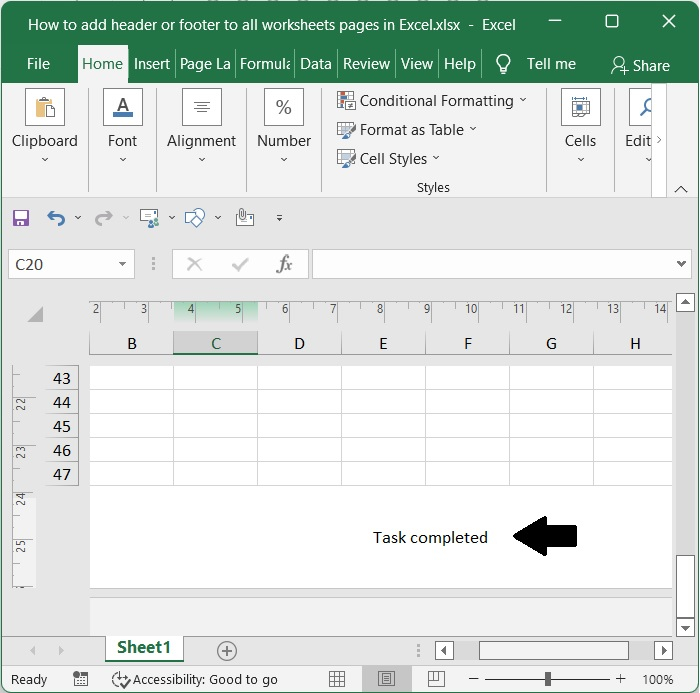Image resolution: width=700 pixels, height=693 pixels.
Task: Click the paperclip attach icon in the toolbar
Action: pyautogui.click(x=244, y=217)
